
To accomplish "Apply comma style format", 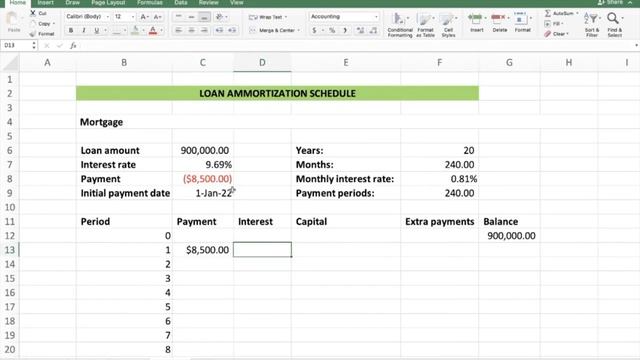I will (x=345, y=30).
